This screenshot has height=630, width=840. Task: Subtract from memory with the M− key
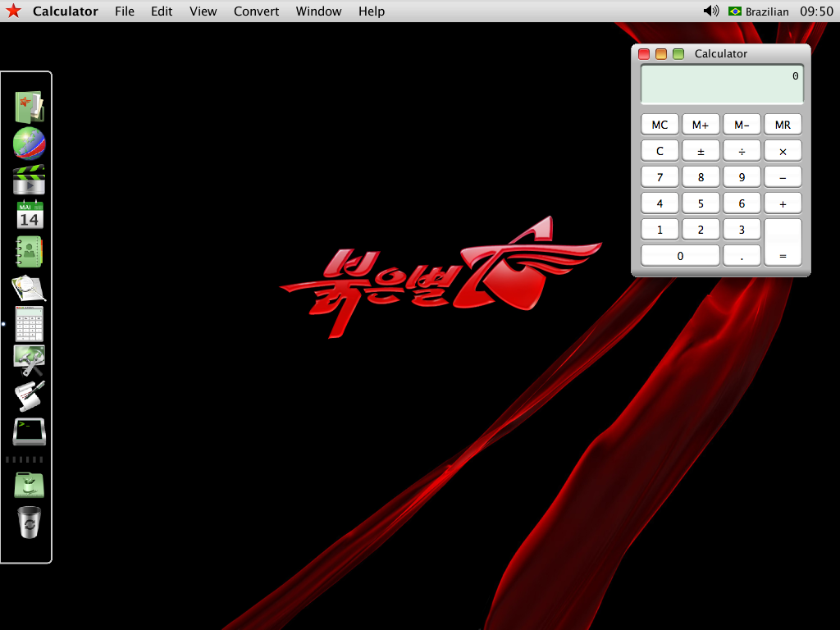click(x=742, y=125)
